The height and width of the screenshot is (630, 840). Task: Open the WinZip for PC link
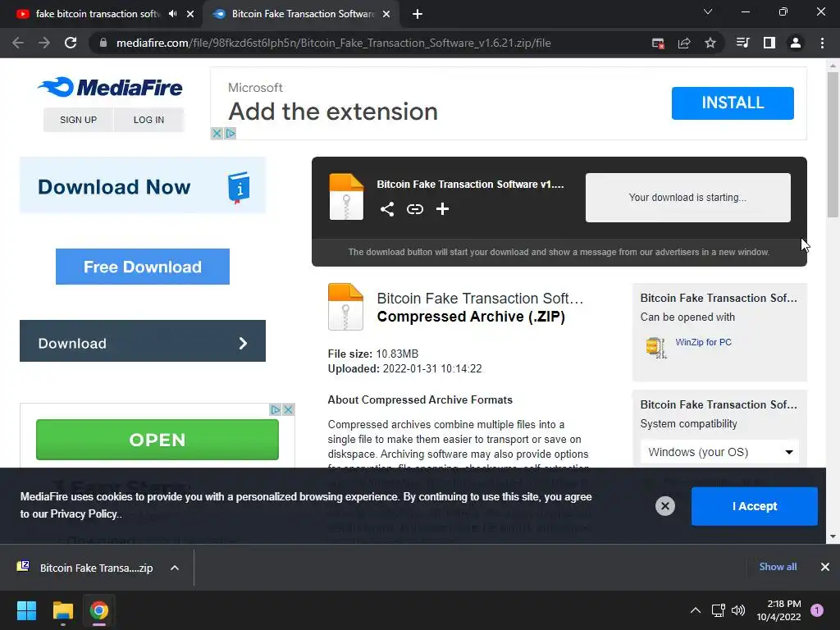tap(703, 342)
